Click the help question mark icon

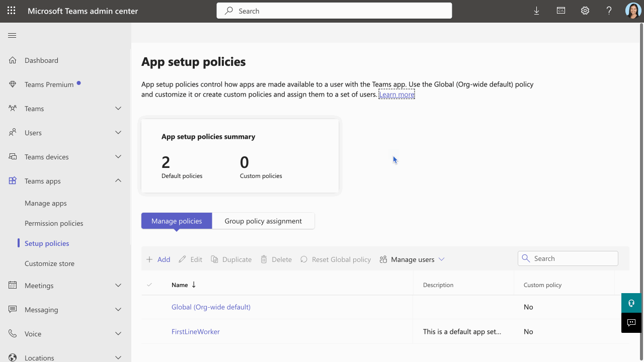tap(609, 11)
